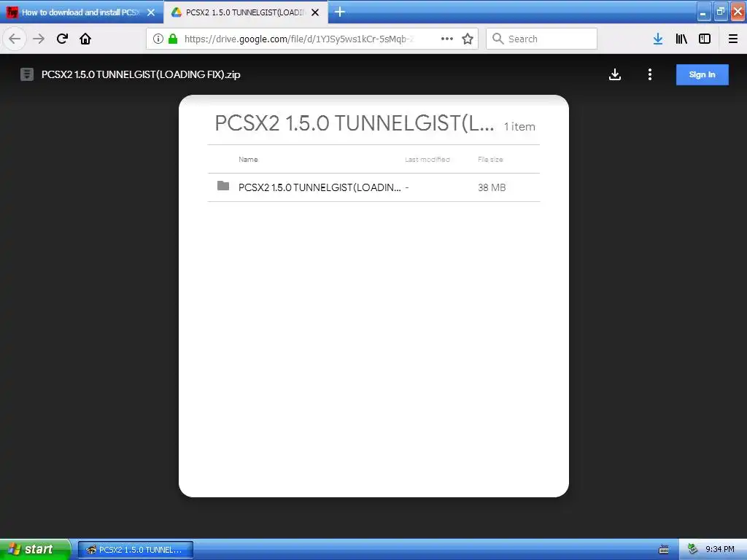The height and width of the screenshot is (560, 747).
Task: Click the browser forward arrow
Action: [39, 39]
